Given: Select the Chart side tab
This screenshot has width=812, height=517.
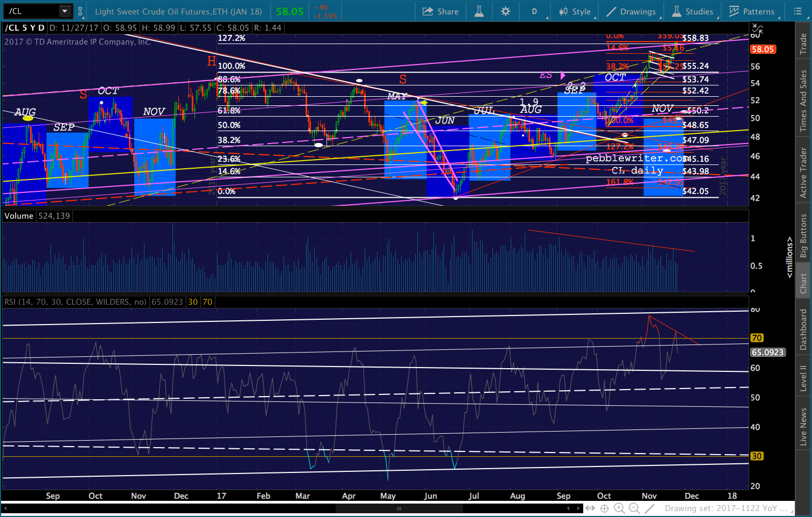Looking at the screenshot, I should 803,283.
